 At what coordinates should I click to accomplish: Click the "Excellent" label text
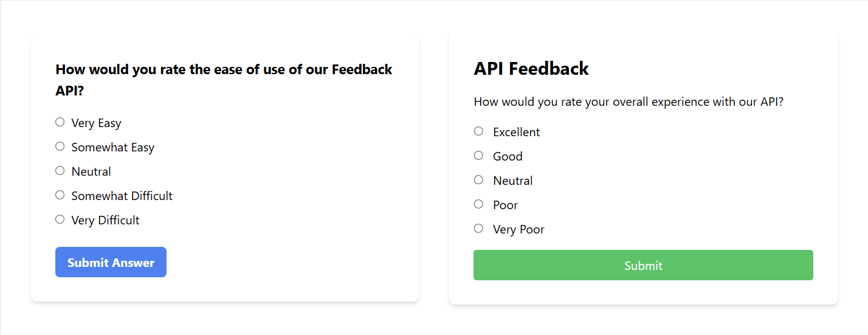516,132
